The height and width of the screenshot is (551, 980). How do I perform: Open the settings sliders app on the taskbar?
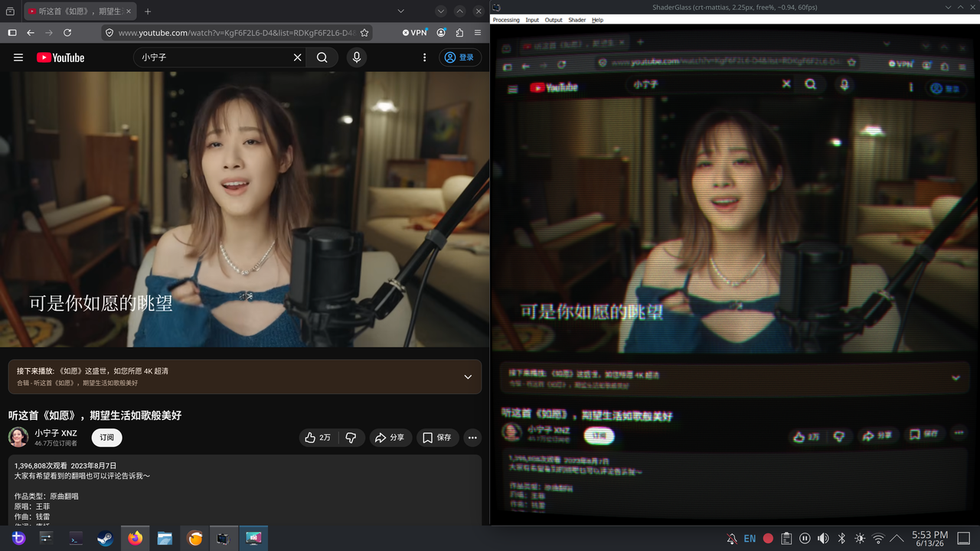47,538
